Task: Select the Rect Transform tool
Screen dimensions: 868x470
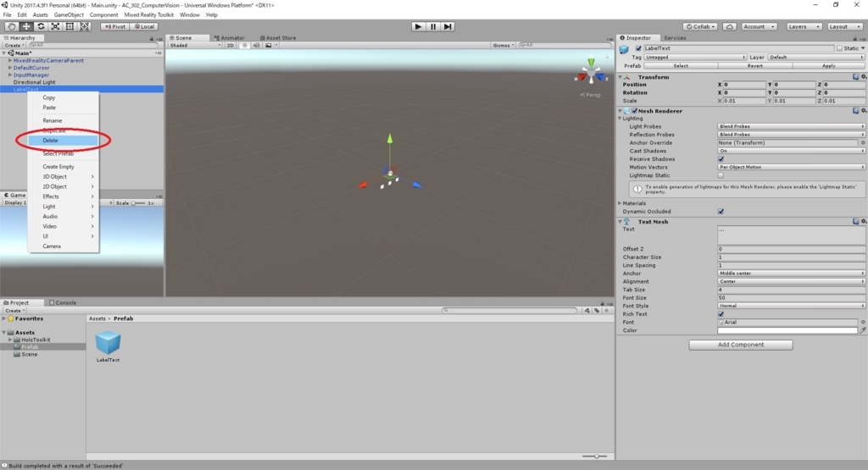Action: point(70,26)
